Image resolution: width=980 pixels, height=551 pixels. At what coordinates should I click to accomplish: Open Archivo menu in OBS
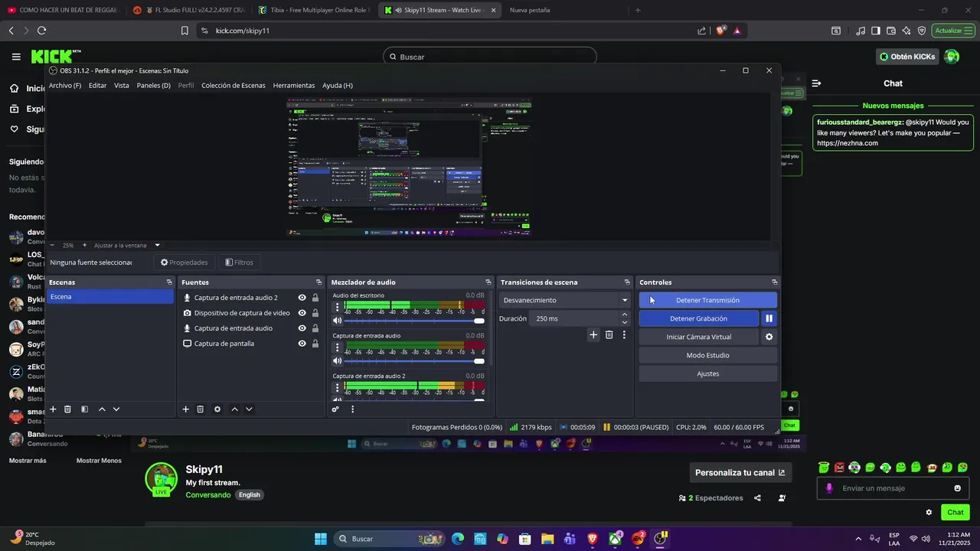[x=65, y=85]
